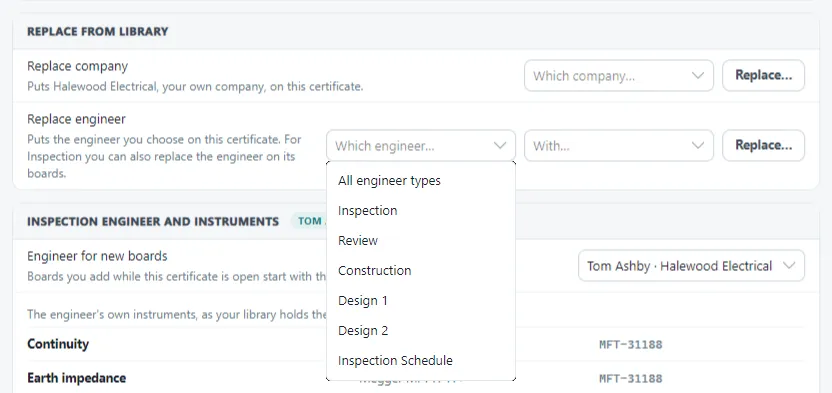Click the 'Replace from library' heading
The height and width of the screenshot is (393, 832).
click(x=98, y=31)
